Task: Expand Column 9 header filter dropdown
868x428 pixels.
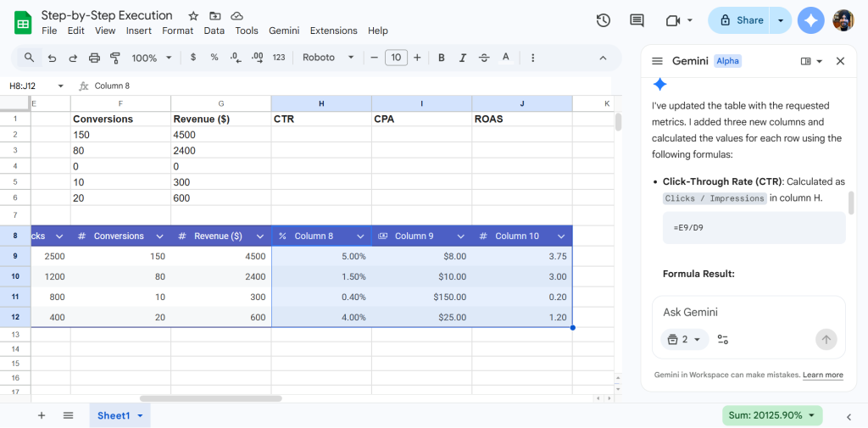Action: [x=461, y=236]
